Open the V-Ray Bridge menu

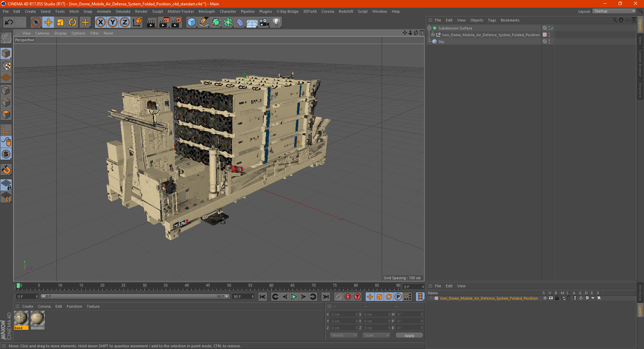pyautogui.click(x=287, y=11)
